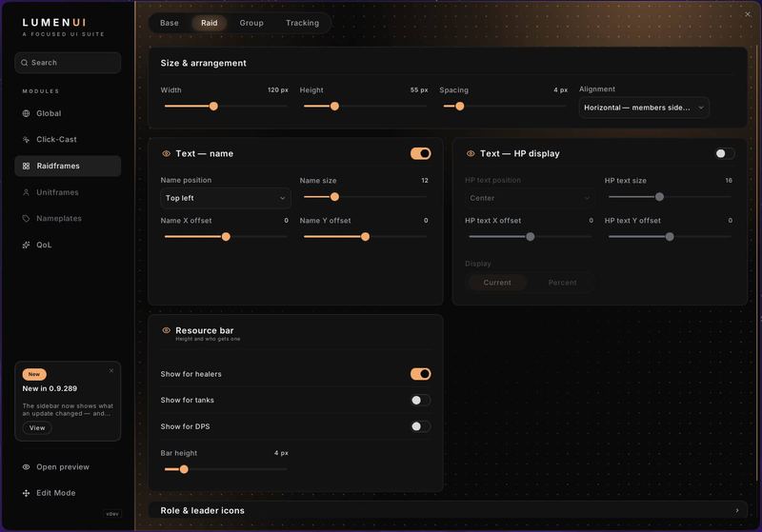This screenshot has width=762, height=532.
Task: Select Percent display option
Action: point(562,283)
